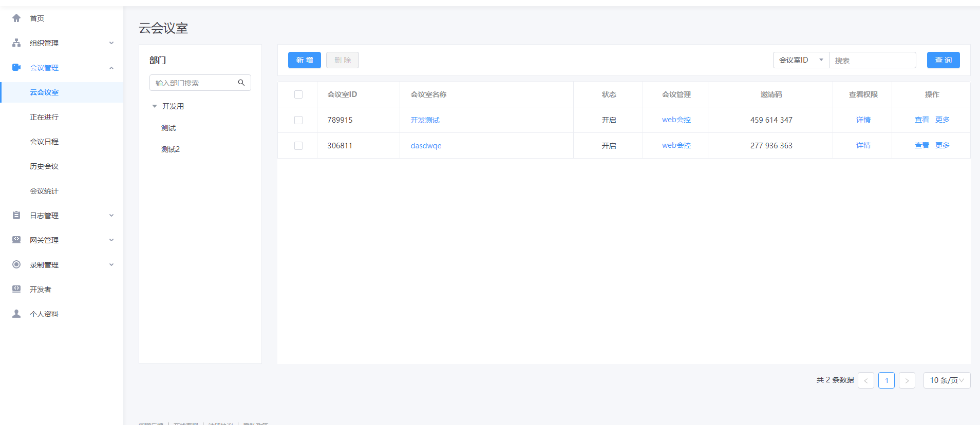The width and height of the screenshot is (980, 425).
Task: Focus the 搜索 text field
Action: [873, 60]
